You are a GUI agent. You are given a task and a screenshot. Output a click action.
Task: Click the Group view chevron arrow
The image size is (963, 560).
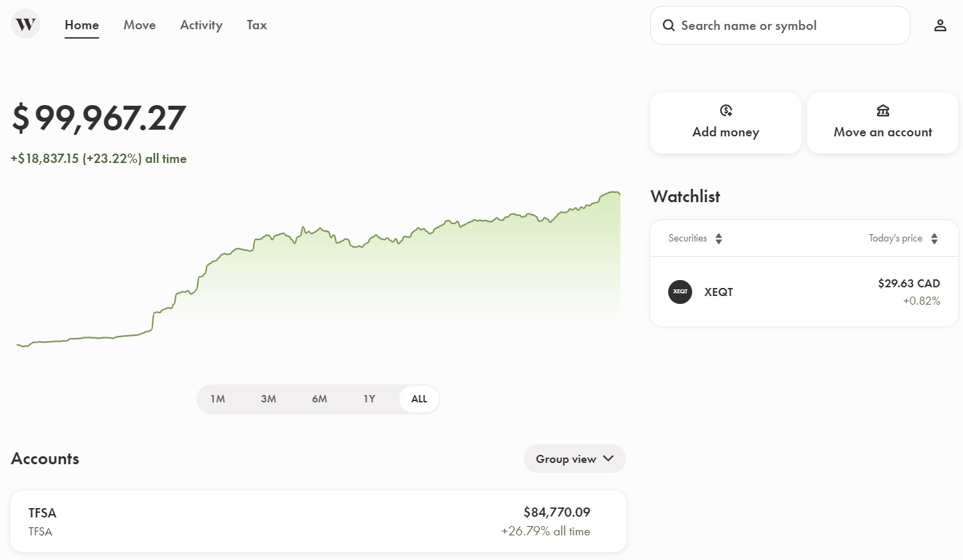(607, 458)
